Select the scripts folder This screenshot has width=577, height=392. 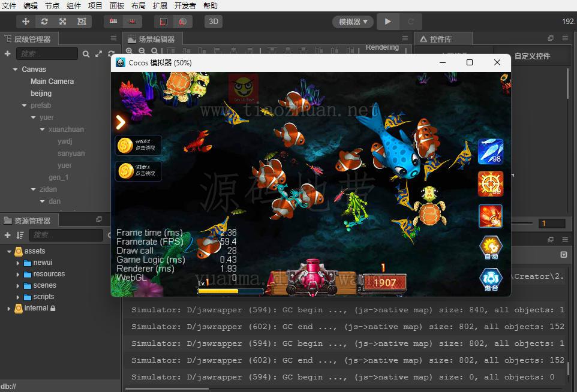coord(43,297)
